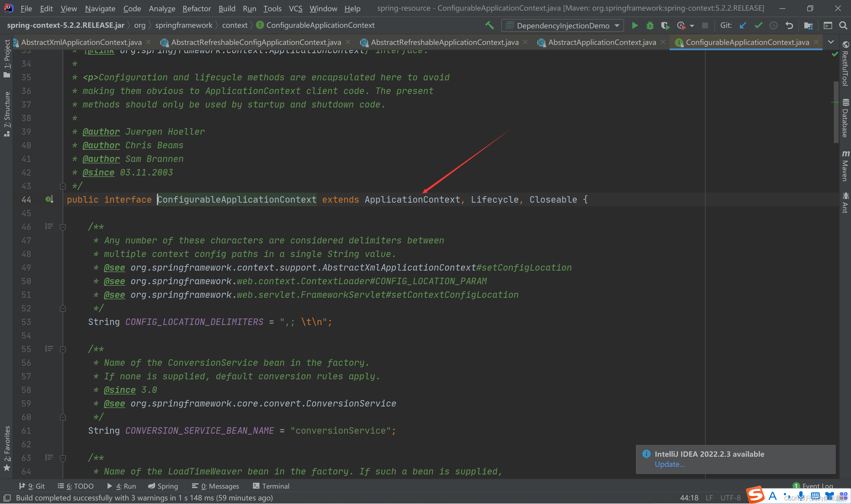851x504 pixels.
Task: Open profiler run options dropdown arrow
Action: pos(692,26)
